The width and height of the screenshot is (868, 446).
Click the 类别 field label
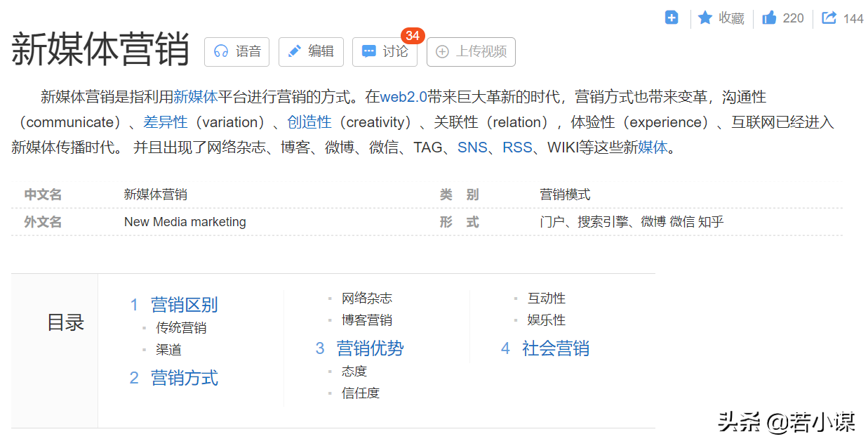click(x=460, y=195)
